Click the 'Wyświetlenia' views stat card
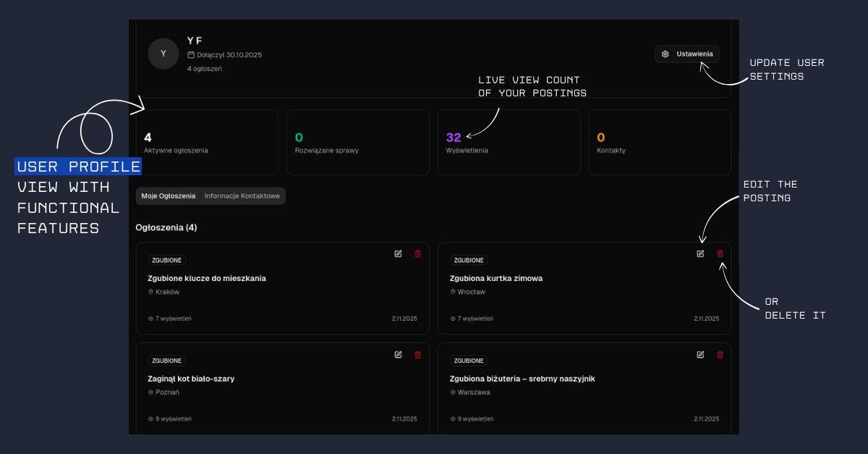This screenshot has height=454, width=868. [x=509, y=143]
